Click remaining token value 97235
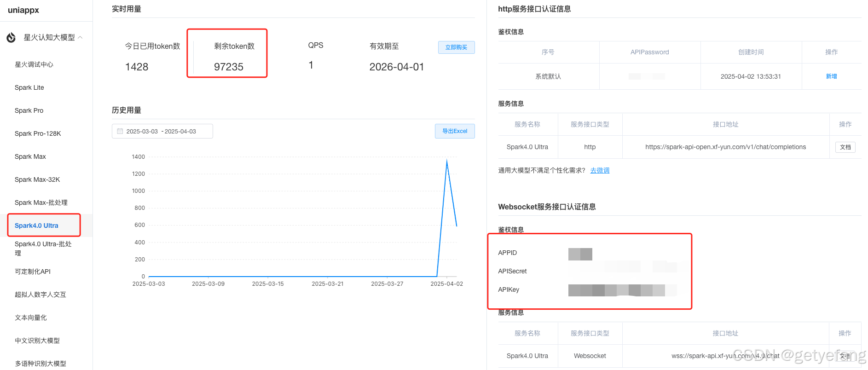This screenshot has width=868, height=370. [x=229, y=67]
